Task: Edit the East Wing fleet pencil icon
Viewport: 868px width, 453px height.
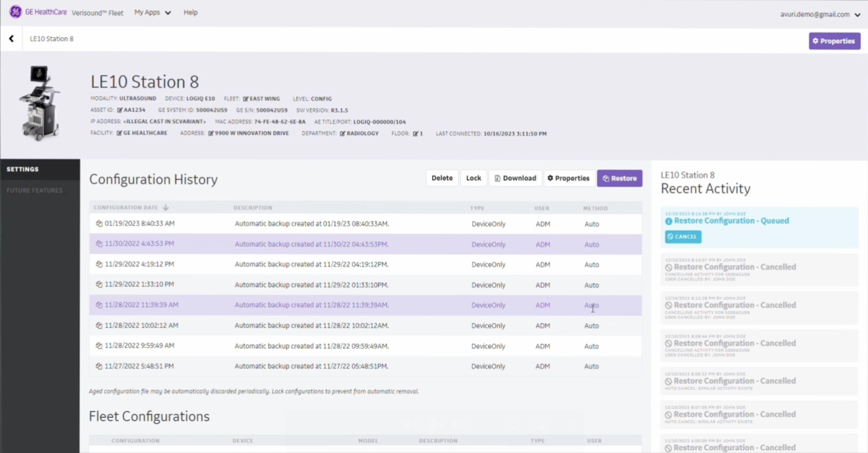Action: (x=246, y=99)
